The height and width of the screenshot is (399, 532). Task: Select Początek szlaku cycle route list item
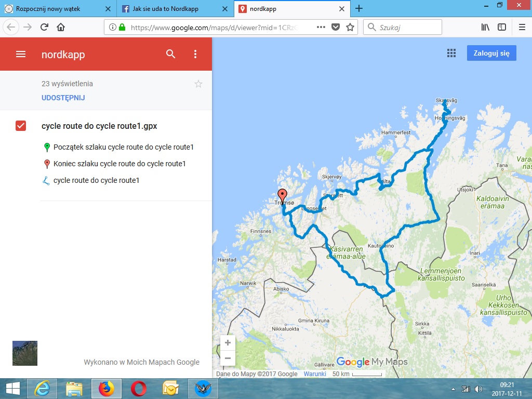[x=118, y=147]
